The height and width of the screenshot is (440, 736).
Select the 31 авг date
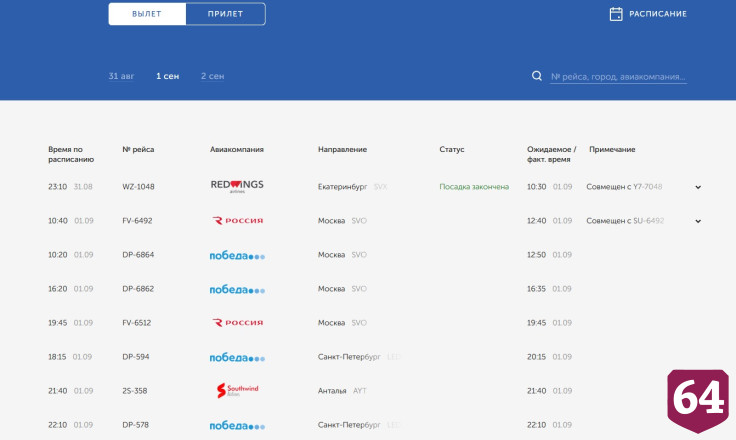tap(121, 76)
